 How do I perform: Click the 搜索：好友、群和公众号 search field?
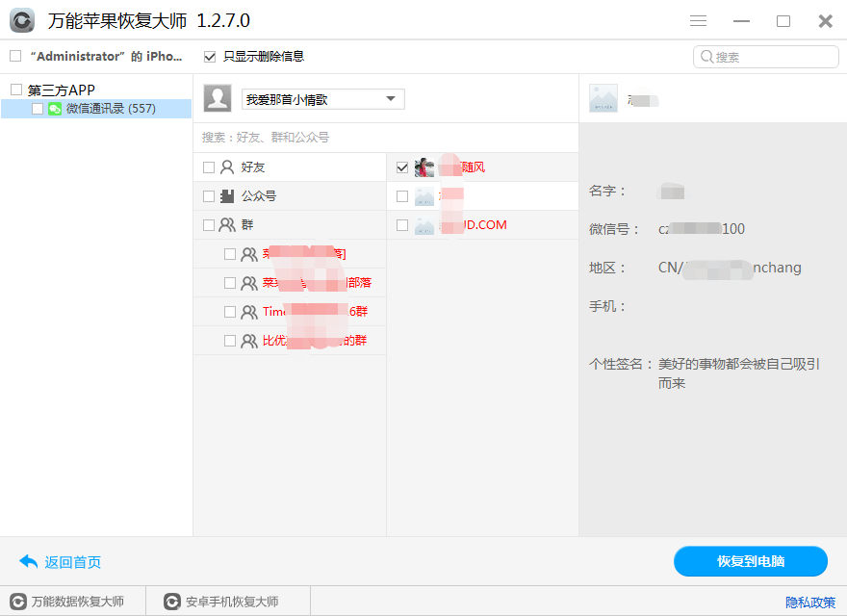point(386,138)
